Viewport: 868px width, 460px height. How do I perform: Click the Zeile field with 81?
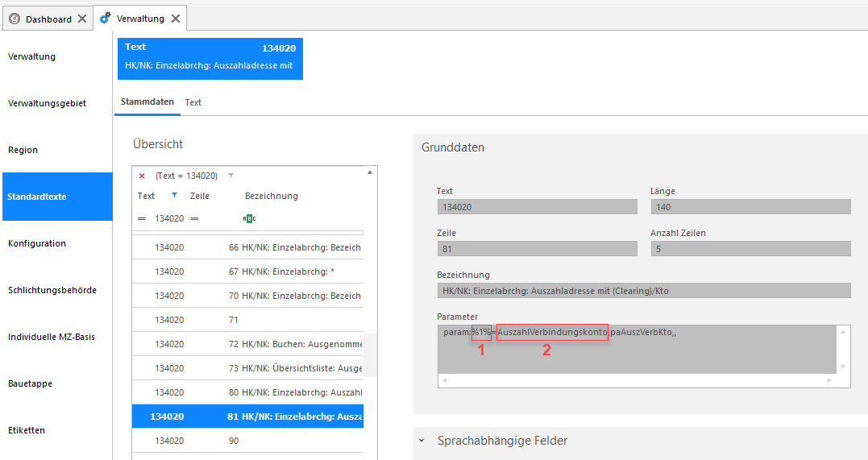point(537,249)
